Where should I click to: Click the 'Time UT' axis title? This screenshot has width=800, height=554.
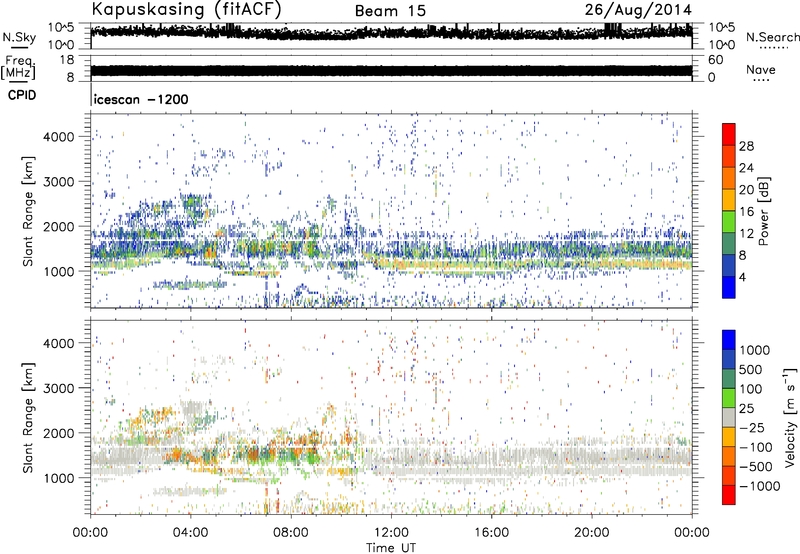(x=391, y=547)
